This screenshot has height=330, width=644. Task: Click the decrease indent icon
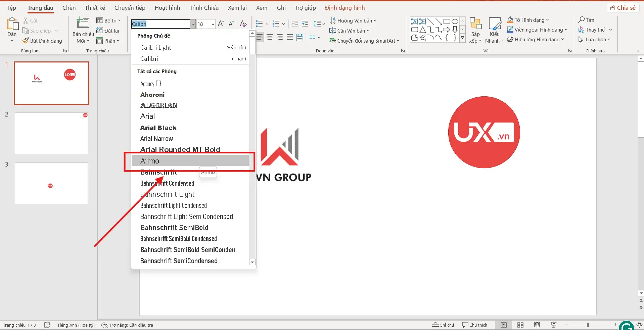[x=295, y=23]
